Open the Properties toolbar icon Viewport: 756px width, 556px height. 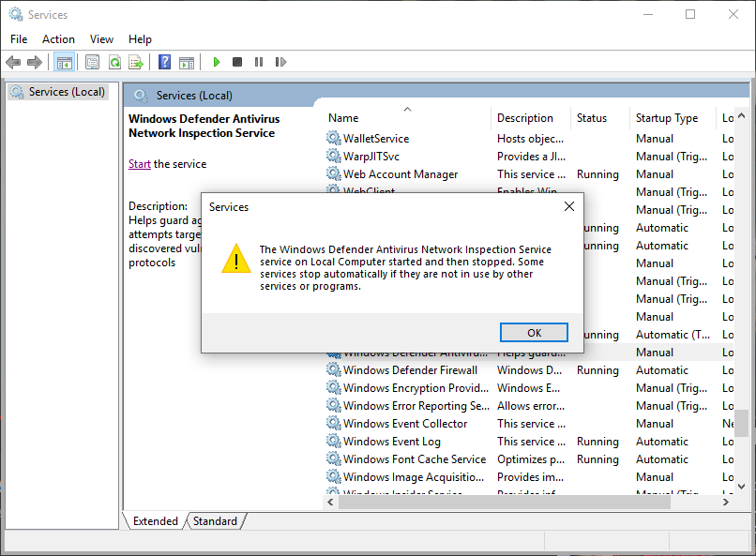tap(92, 62)
